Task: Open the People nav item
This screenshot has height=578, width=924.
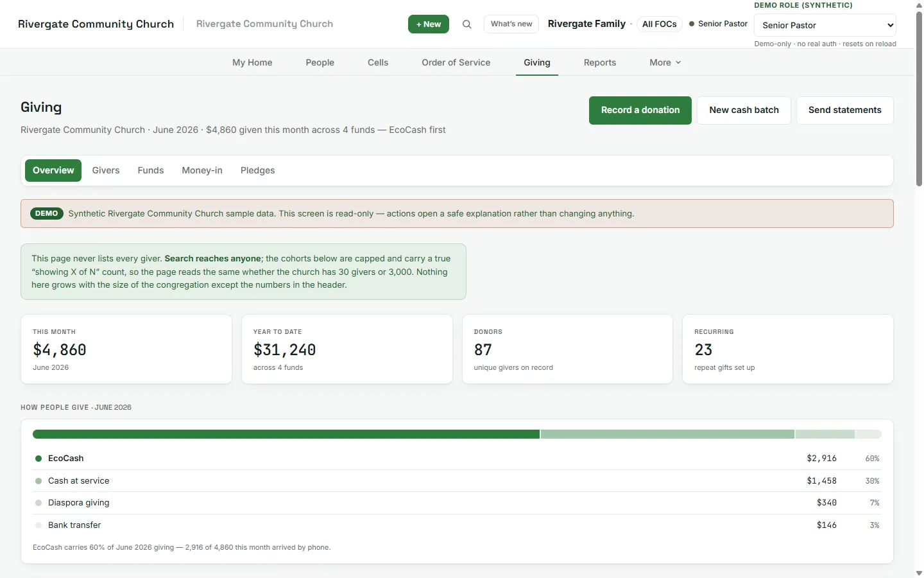Action: pos(320,62)
